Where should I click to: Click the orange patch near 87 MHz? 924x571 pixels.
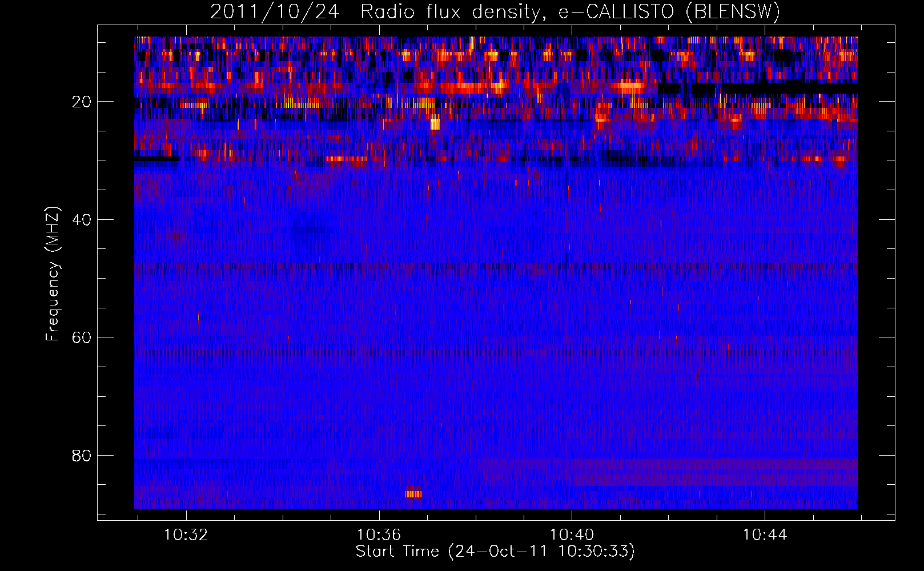pyautogui.click(x=413, y=494)
